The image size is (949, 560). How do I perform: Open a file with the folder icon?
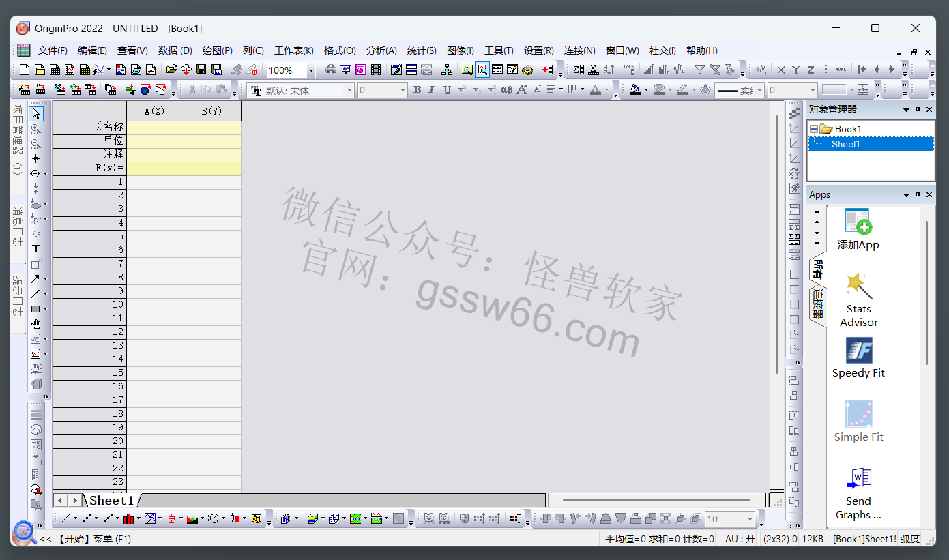pos(171,70)
